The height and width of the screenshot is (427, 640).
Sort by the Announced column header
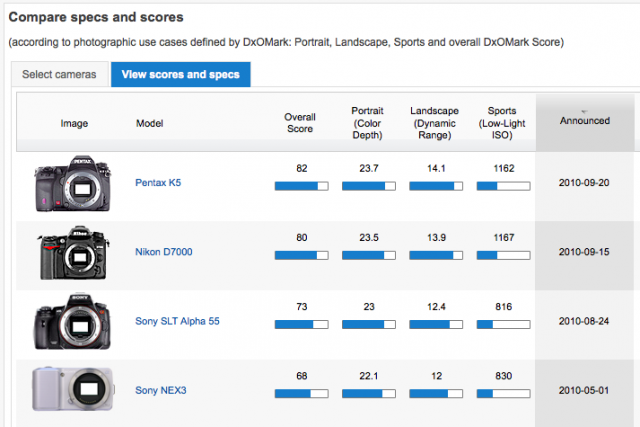click(585, 120)
